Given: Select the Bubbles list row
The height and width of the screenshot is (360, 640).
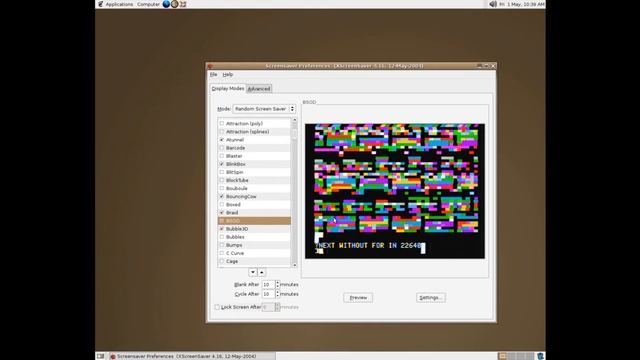Looking at the screenshot, I should (254, 237).
